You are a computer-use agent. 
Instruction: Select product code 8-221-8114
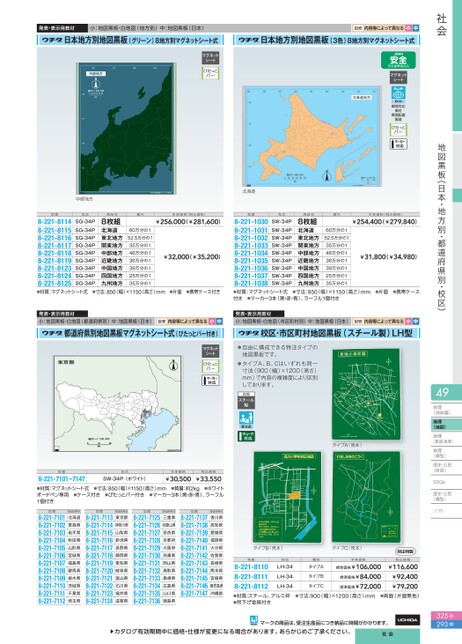point(55,221)
